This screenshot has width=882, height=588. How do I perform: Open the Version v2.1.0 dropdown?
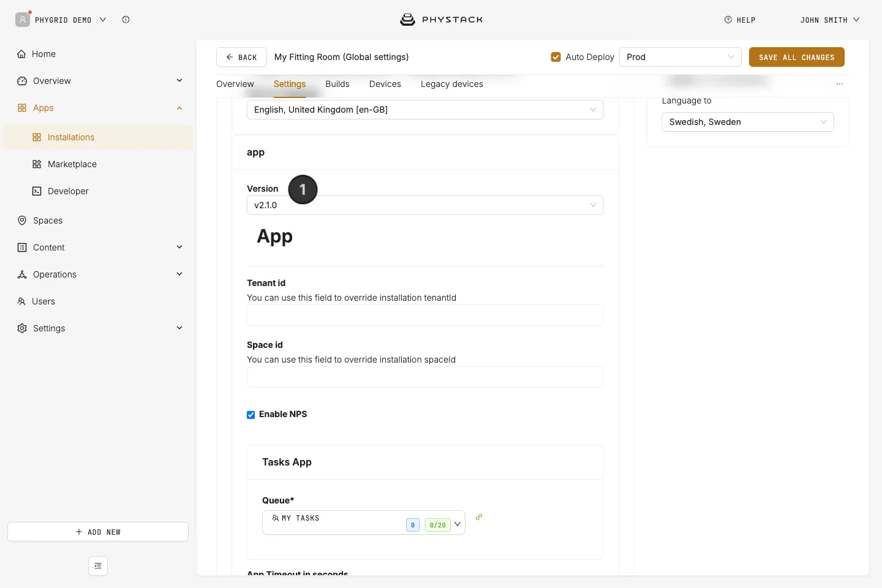(x=425, y=205)
